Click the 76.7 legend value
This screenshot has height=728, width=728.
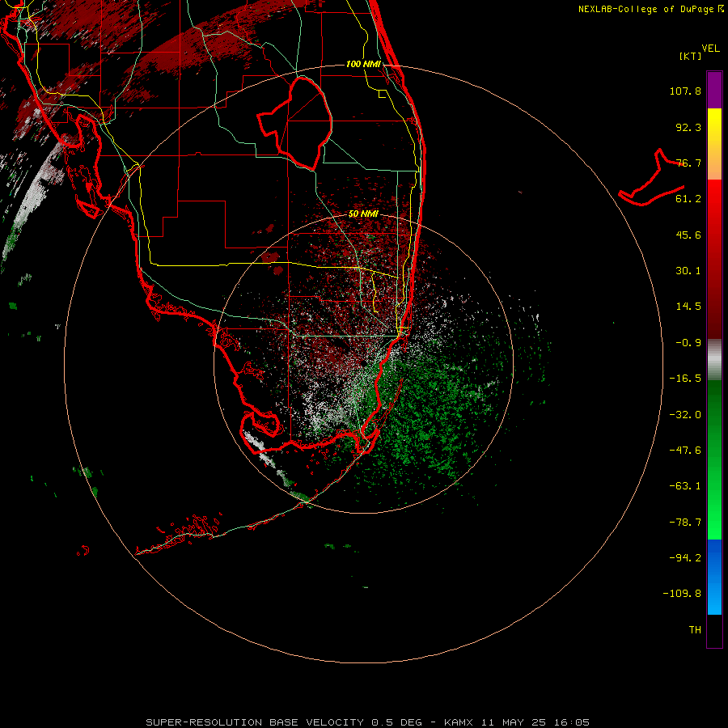point(688,163)
